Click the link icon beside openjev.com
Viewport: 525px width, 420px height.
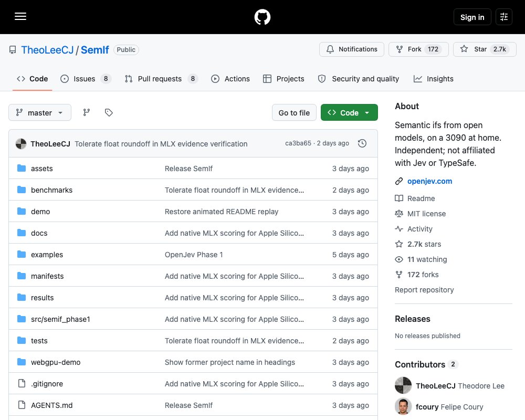click(399, 181)
